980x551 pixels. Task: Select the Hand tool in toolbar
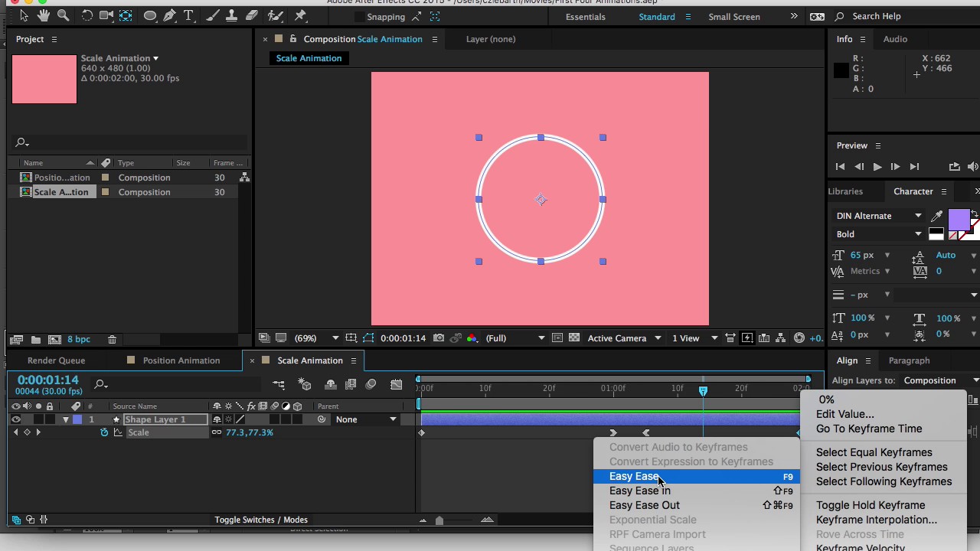44,15
